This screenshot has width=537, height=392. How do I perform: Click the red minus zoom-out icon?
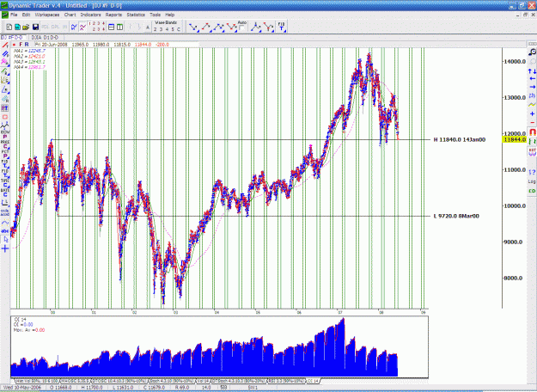[532, 122]
